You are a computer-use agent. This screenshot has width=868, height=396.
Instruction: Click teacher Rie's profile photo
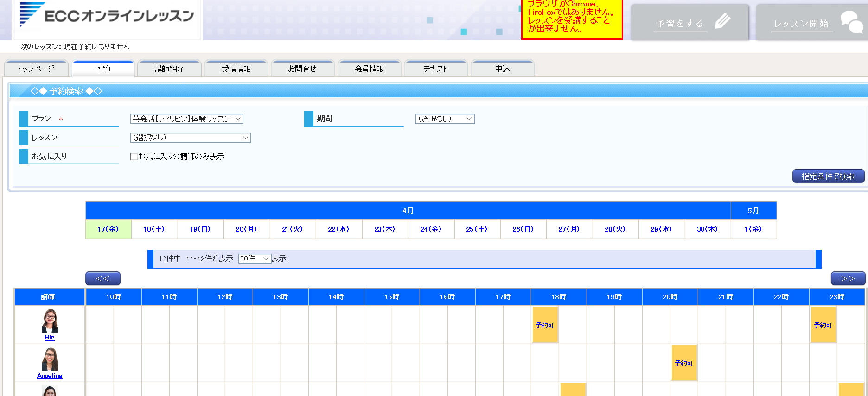click(50, 321)
